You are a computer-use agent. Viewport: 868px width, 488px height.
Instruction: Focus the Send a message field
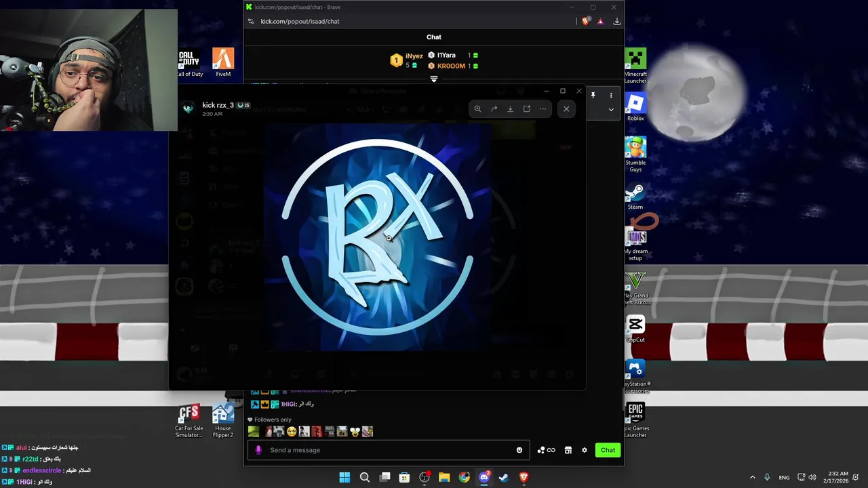coord(388,450)
